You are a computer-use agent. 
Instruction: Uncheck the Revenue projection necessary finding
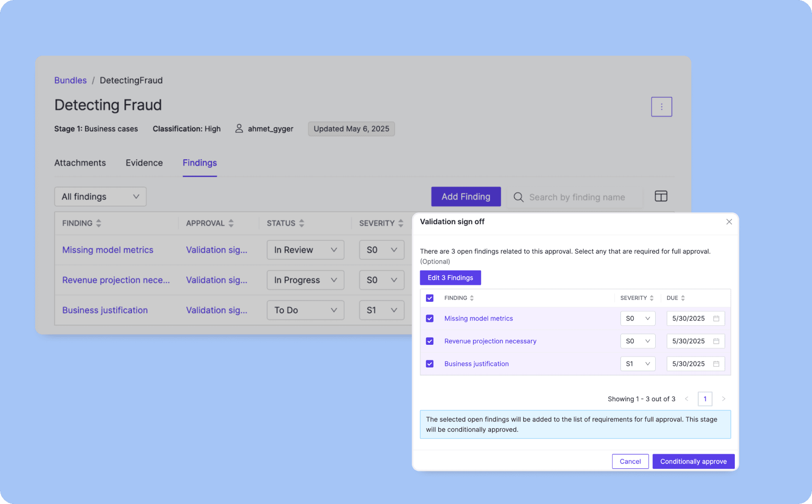point(429,341)
